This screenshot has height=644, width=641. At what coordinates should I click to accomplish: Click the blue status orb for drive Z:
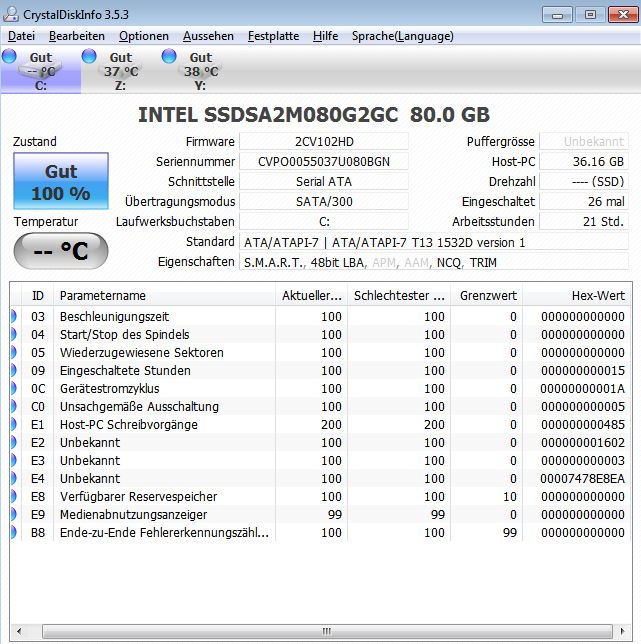click(89, 57)
